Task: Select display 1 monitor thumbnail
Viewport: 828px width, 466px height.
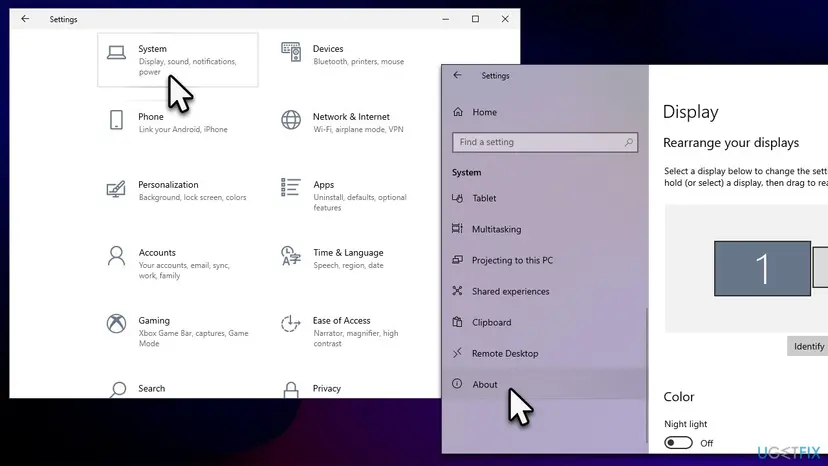Action: [x=762, y=268]
